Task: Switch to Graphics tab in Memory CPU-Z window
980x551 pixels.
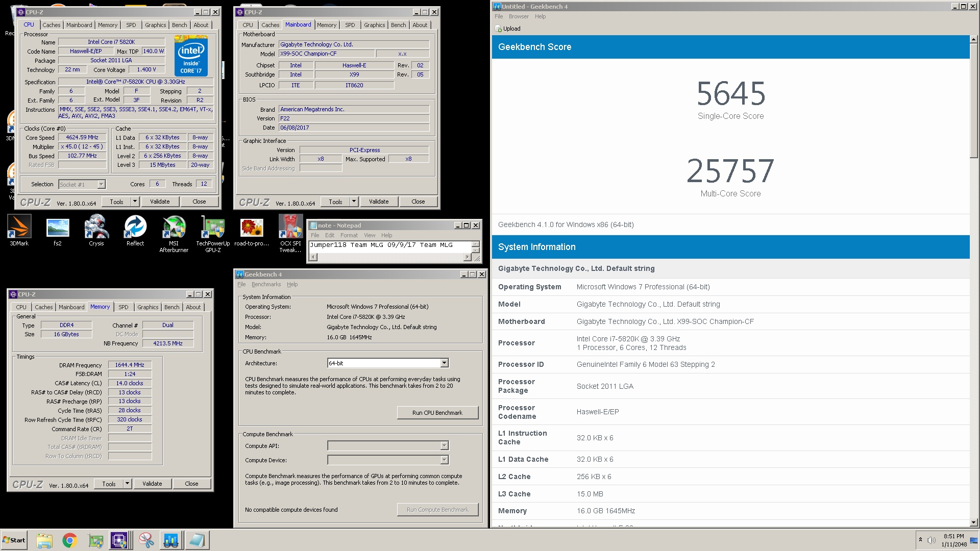Action: point(148,307)
